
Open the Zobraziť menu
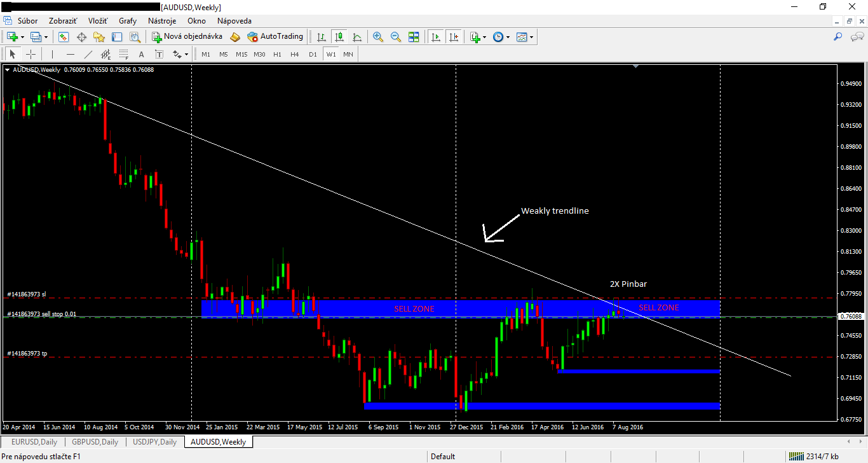(64, 21)
